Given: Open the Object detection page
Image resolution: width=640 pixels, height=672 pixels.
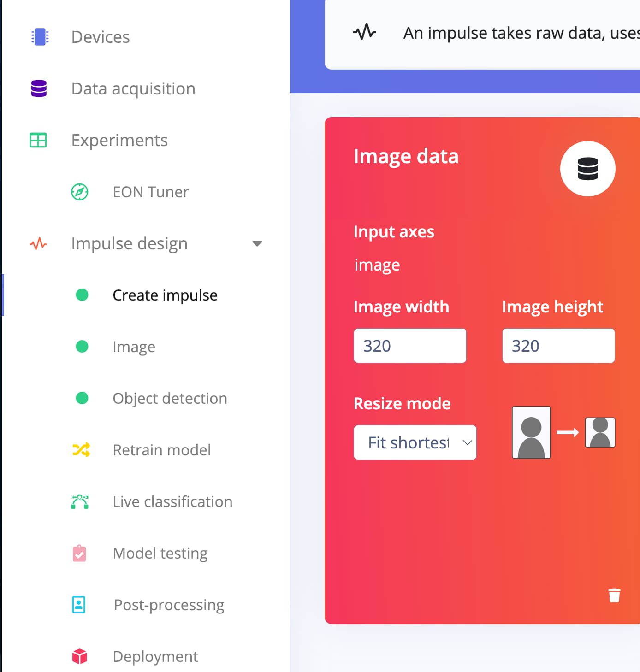Looking at the screenshot, I should 170,398.
